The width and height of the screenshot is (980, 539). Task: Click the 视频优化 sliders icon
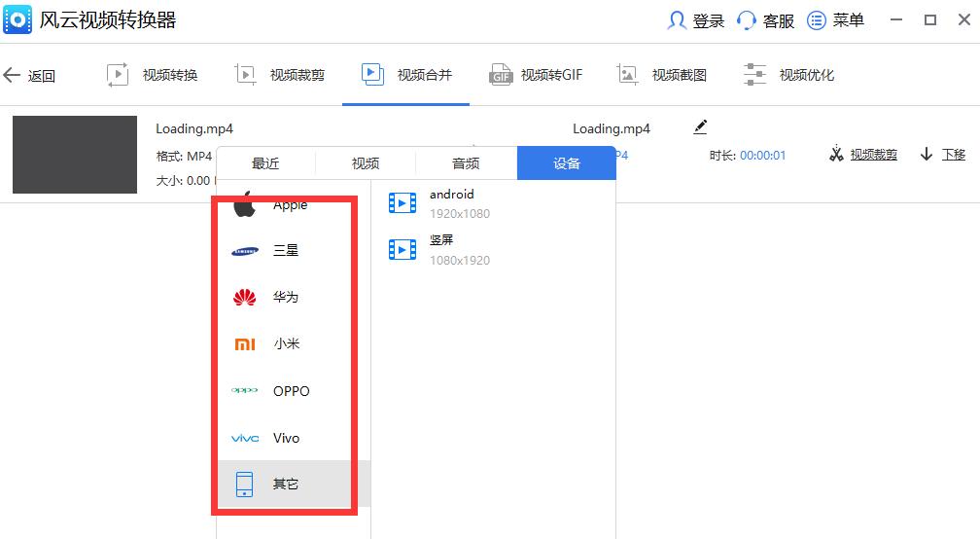(x=755, y=74)
